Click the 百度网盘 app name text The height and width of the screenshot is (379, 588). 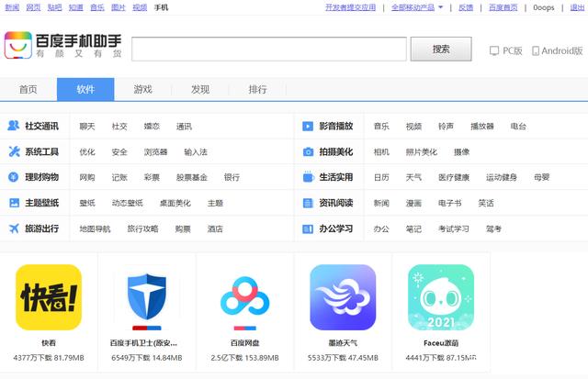245,342
